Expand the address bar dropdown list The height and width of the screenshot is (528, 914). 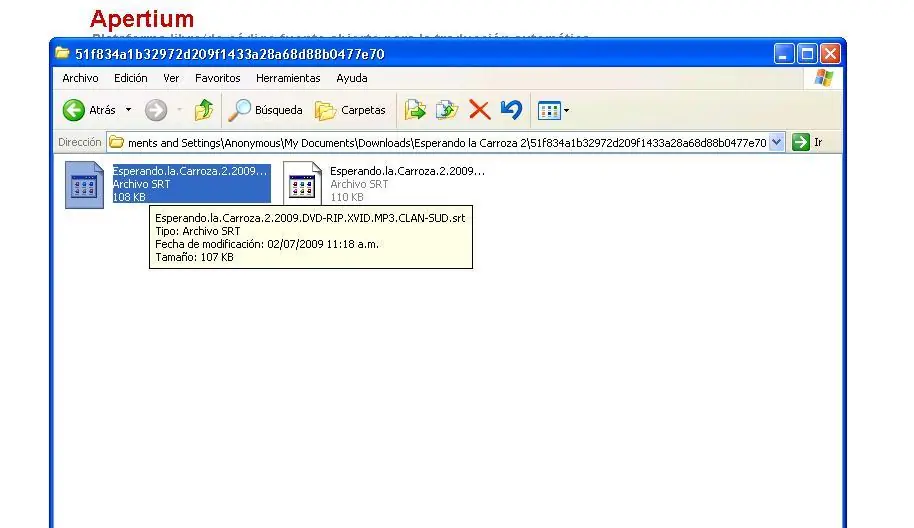tap(776, 142)
